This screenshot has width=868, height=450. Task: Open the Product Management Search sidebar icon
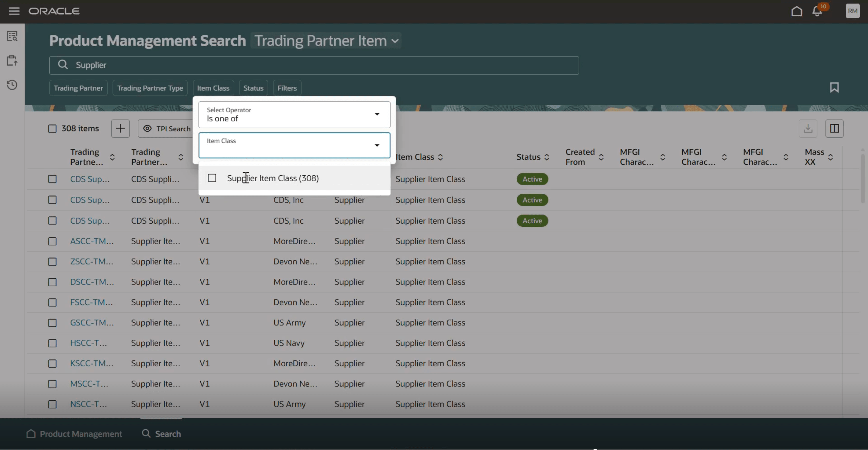pos(12,36)
